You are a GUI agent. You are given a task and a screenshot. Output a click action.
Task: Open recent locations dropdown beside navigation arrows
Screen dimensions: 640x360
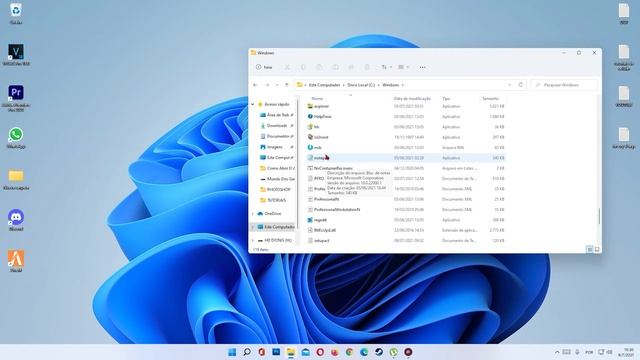tap(277, 85)
